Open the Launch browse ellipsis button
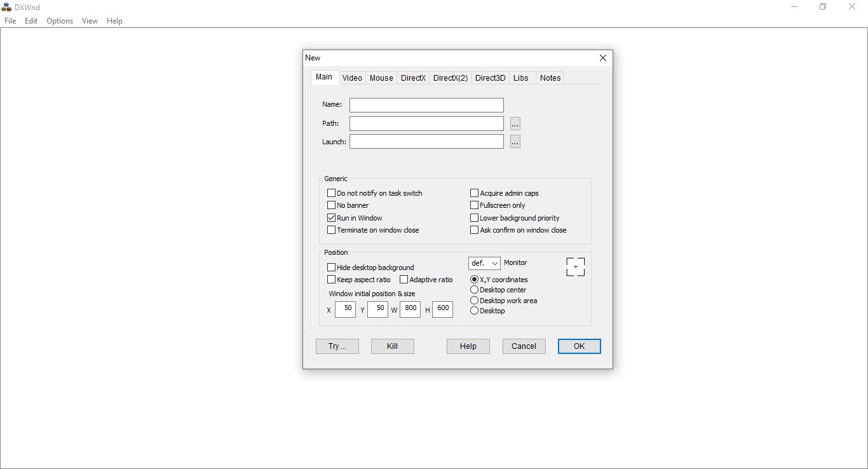The height and width of the screenshot is (469, 868). pyautogui.click(x=515, y=142)
